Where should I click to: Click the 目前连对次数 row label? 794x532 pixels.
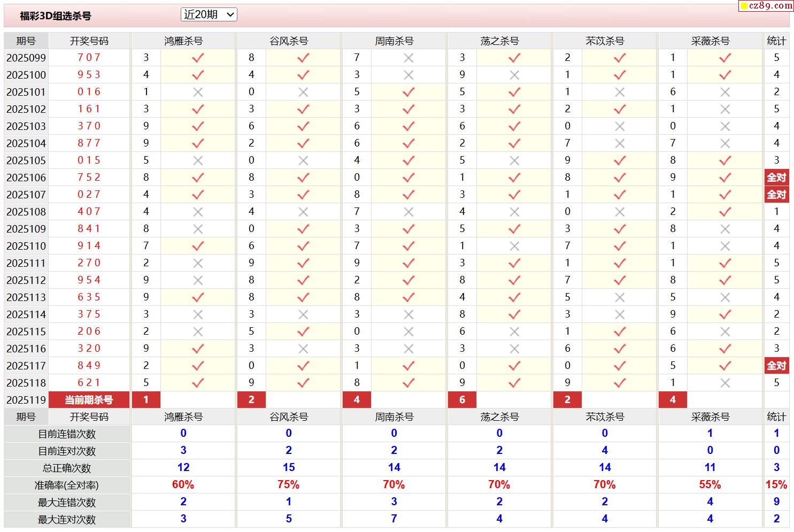click(67, 451)
